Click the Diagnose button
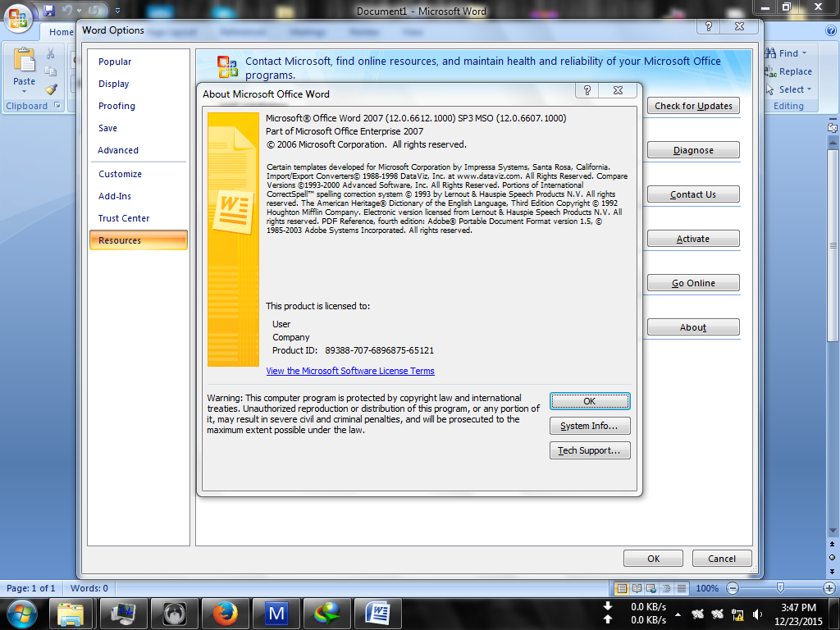Screen dimensions: 840x630 [693, 151]
